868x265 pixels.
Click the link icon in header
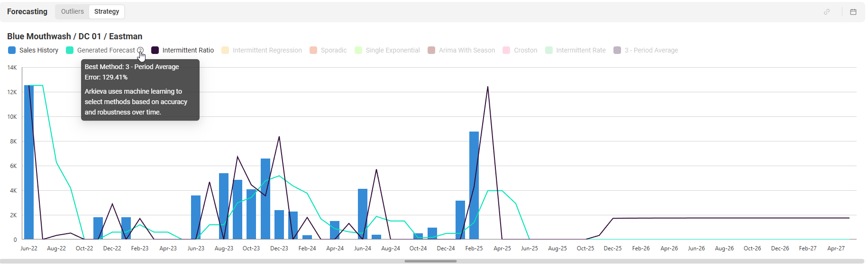point(826,12)
